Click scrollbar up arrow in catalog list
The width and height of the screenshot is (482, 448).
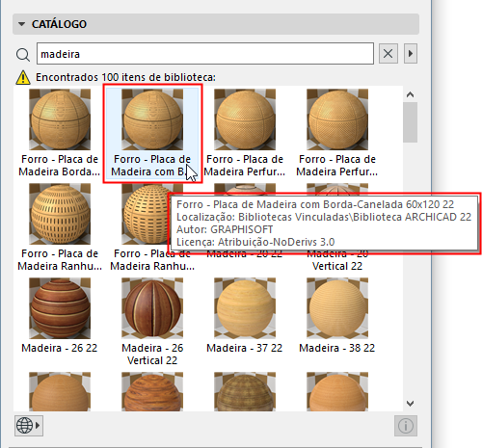pyautogui.click(x=410, y=94)
